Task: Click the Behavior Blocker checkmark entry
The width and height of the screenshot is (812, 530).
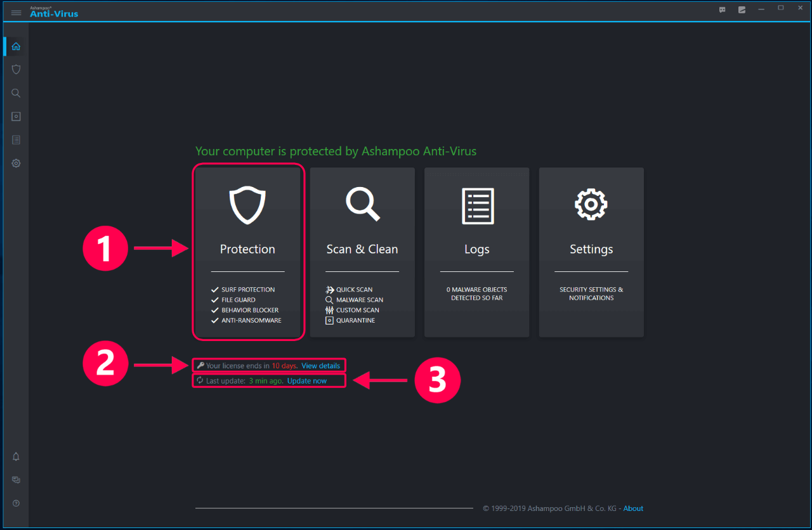Action: (x=245, y=310)
